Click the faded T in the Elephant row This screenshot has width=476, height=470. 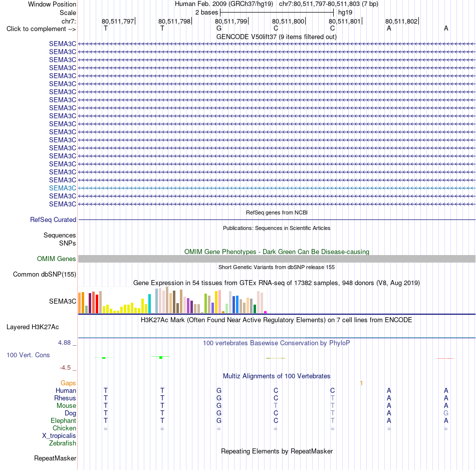point(332,421)
